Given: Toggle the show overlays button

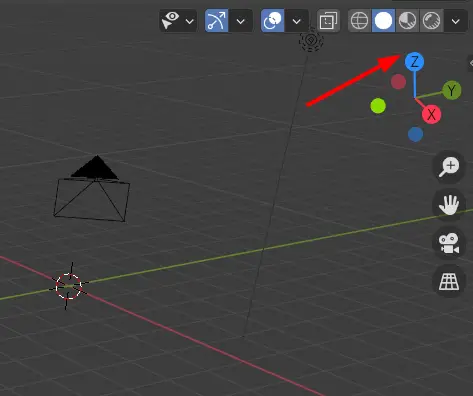Looking at the screenshot, I should click(x=273, y=21).
